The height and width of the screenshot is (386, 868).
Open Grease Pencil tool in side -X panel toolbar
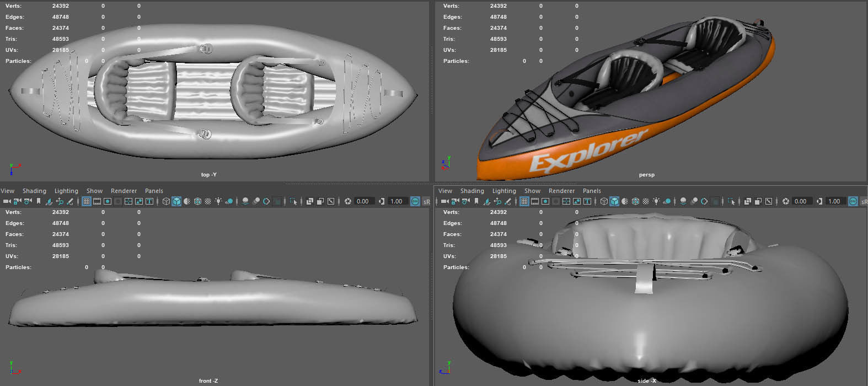point(508,201)
